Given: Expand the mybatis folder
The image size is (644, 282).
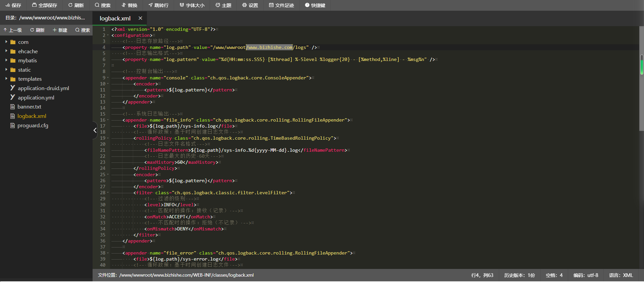Looking at the screenshot, I should pos(6,60).
